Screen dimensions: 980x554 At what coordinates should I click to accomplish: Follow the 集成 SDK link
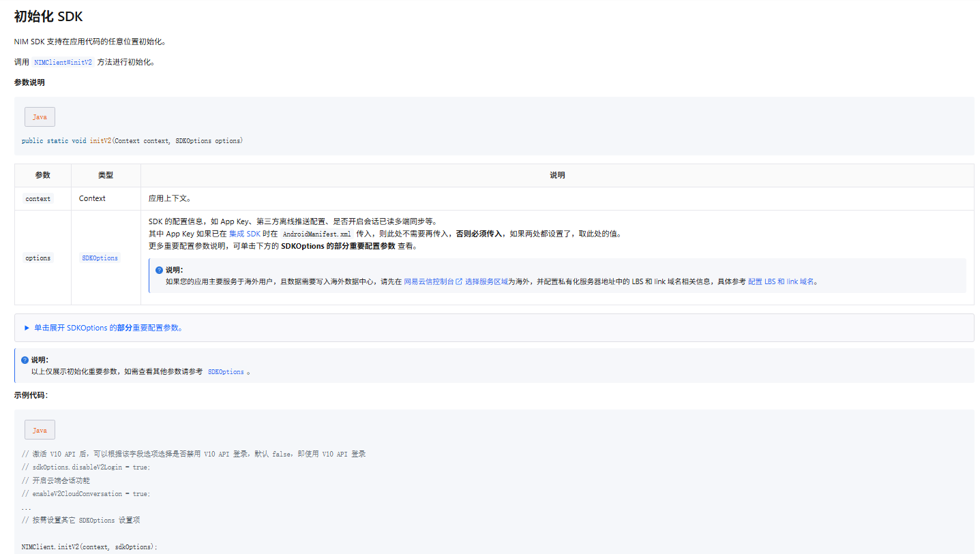pyautogui.click(x=245, y=234)
